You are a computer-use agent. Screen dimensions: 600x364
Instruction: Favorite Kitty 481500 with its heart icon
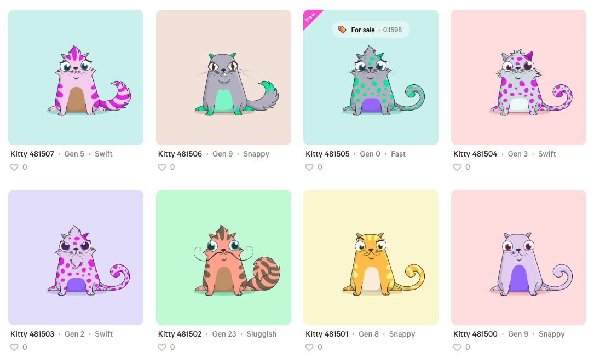[457, 347]
